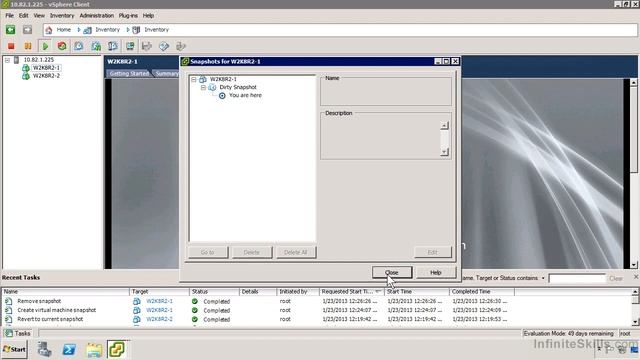Open Windows Explorer from the taskbar
The width and height of the screenshot is (640, 360).
[x=94, y=350]
